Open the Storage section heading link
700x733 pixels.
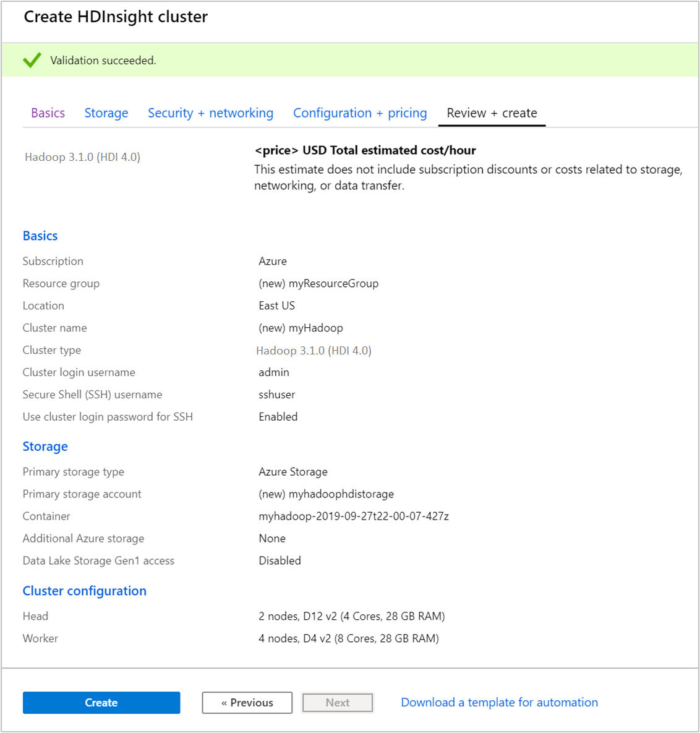(45, 446)
